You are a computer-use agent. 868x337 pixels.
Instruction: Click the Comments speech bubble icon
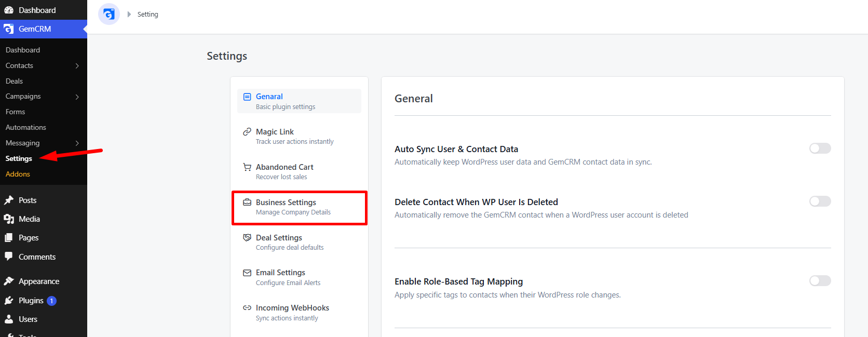(x=9, y=257)
